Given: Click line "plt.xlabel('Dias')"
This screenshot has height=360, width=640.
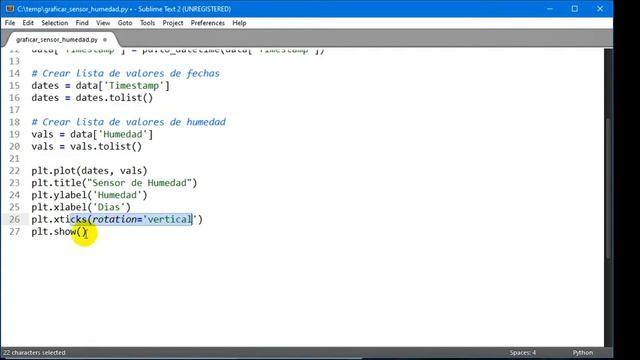Looking at the screenshot, I should (81, 207).
